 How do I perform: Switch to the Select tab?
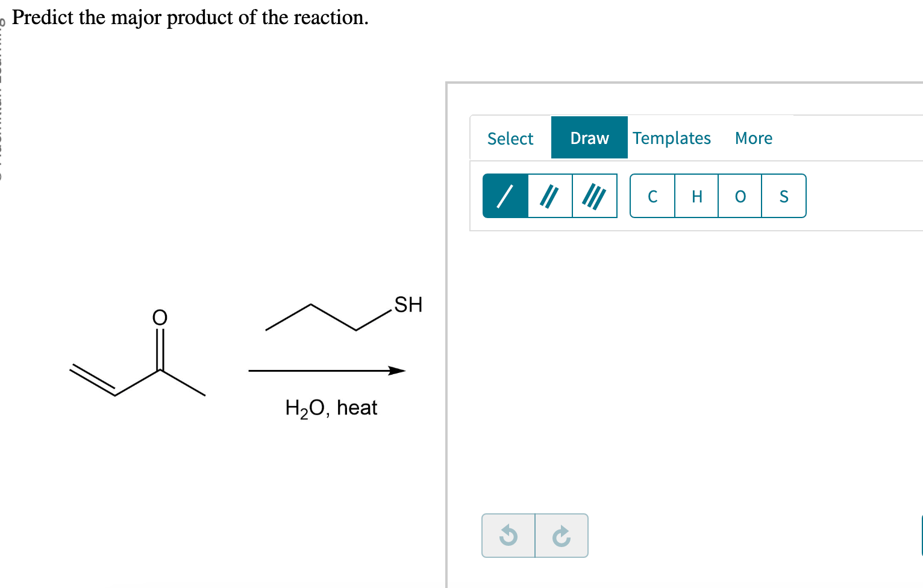510,137
